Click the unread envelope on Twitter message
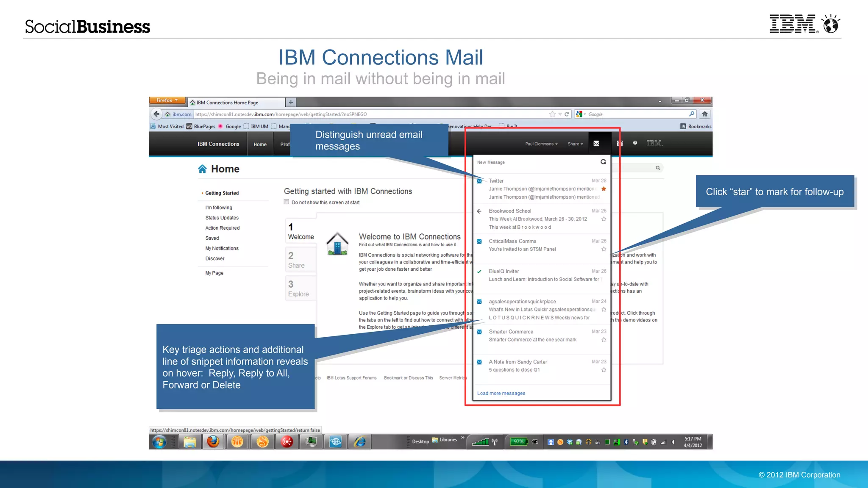Viewport: 868px width, 488px height. click(x=479, y=181)
